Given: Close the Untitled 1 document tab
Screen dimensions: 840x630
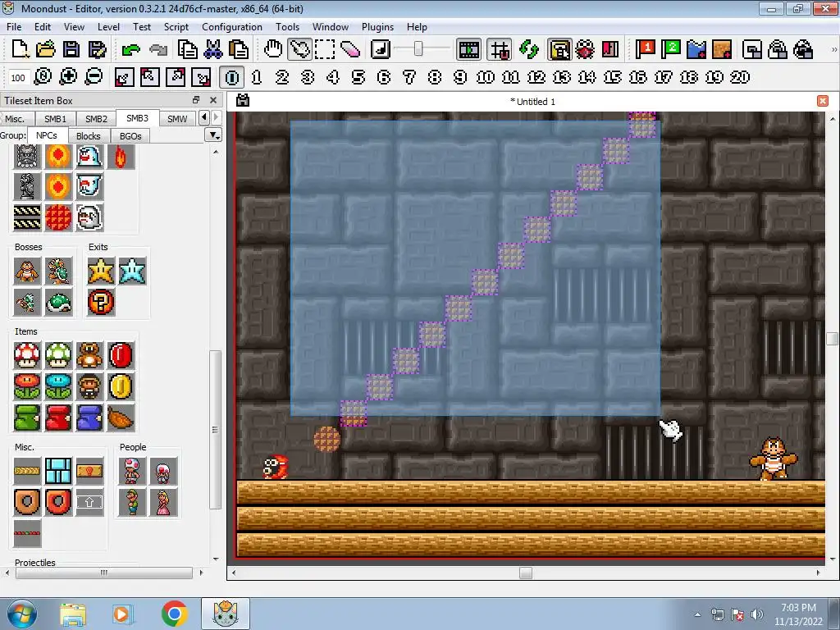Looking at the screenshot, I should point(823,101).
